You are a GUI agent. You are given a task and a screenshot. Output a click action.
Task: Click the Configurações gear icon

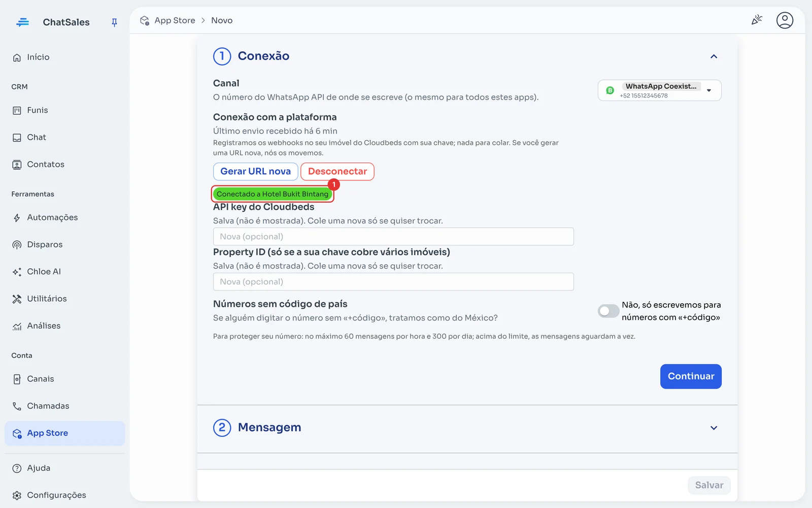click(x=17, y=495)
